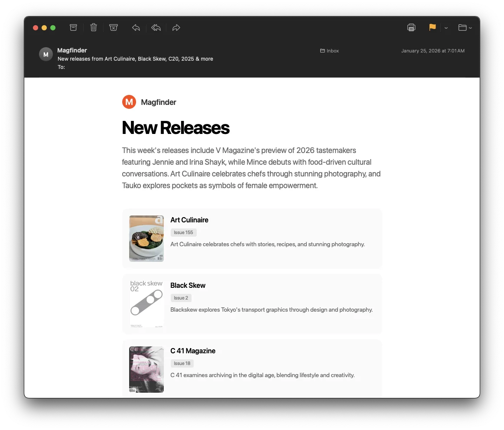
Task: Click the orange Magfinder logo
Action: [129, 102]
